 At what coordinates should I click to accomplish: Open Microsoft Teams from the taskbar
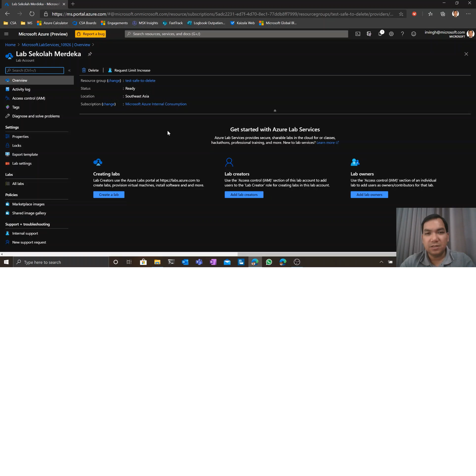tap(199, 262)
